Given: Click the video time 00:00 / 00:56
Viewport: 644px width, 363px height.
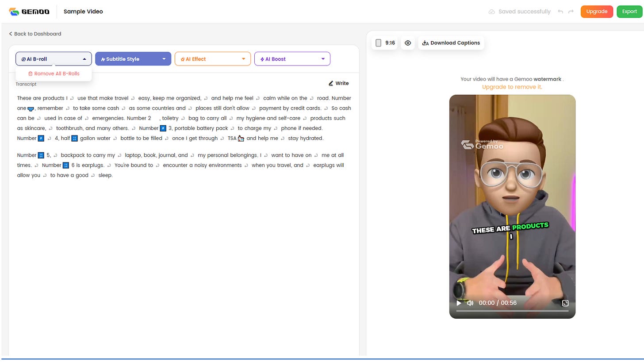Looking at the screenshot, I should tap(498, 303).
